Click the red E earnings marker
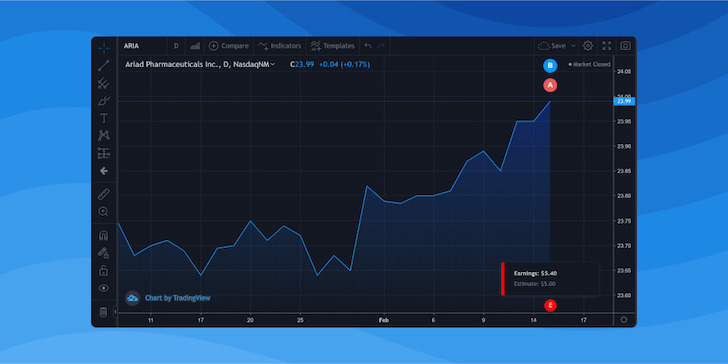Screen dimensions: 728x364 (x=550, y=305)
